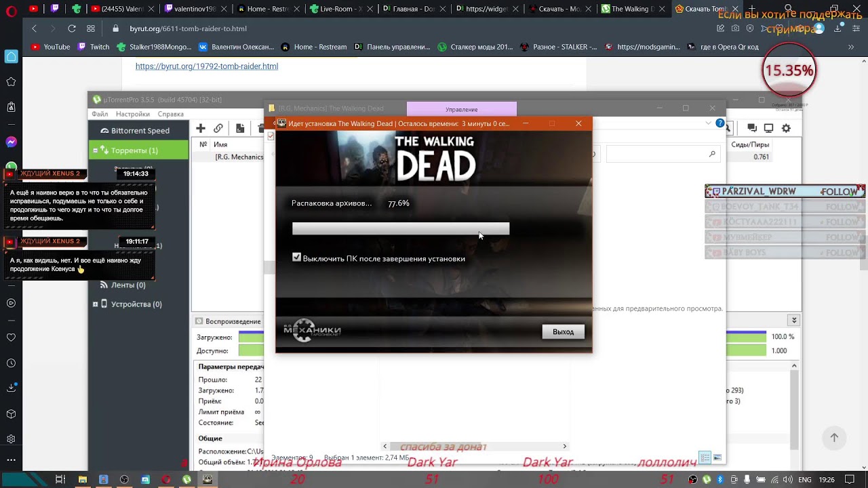Click the search magnifier in Explorer search box
Viewport: 868px width, 488px height.
click(712, 154)
